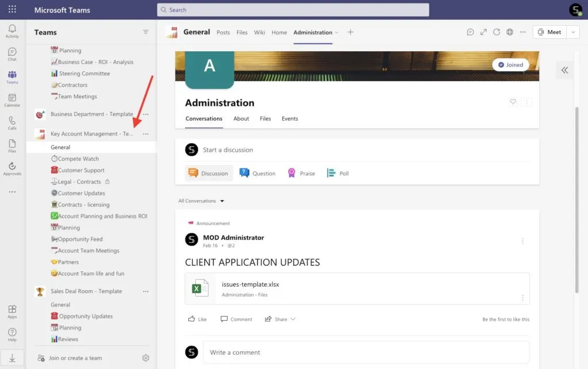Open manage teams gear icon
The height and width of the screenshot is (369, 588).
(x=145, y=358)
